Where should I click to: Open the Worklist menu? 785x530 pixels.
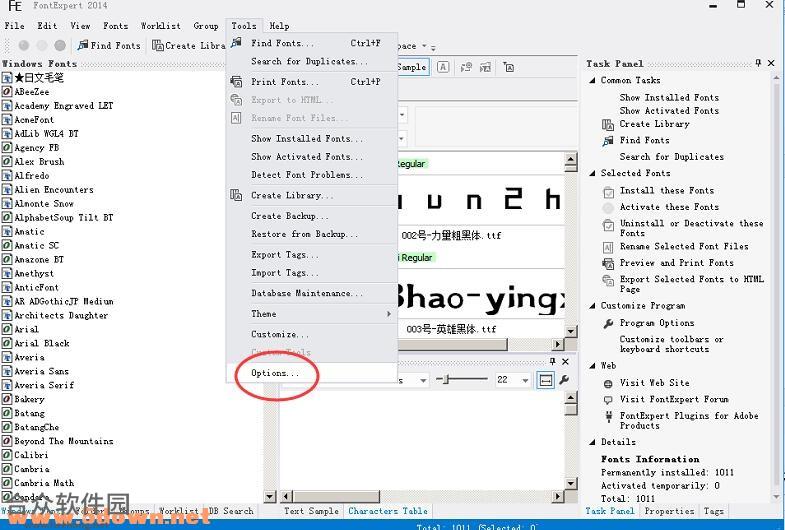pos(160,26)
